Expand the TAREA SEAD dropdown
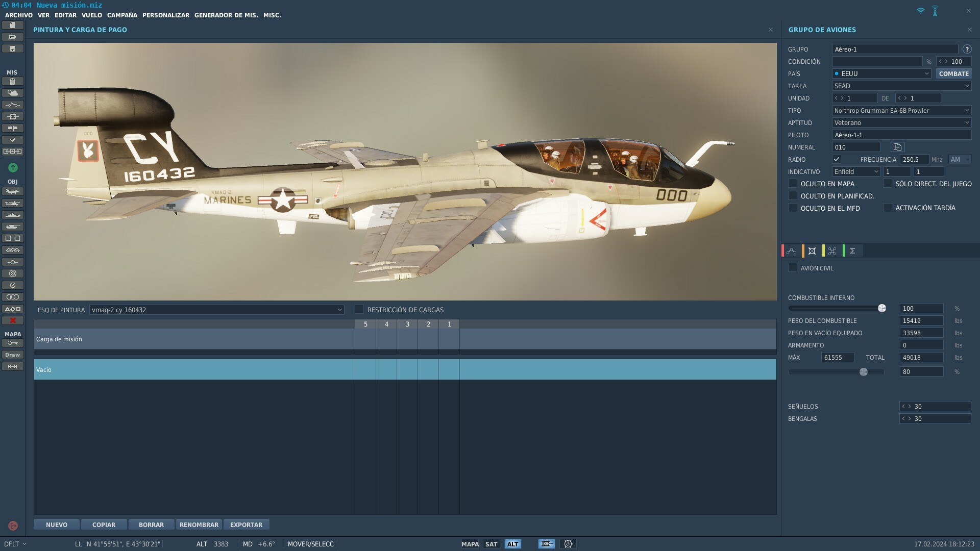This screenshot has width=980, height=551. pos(901,86)
